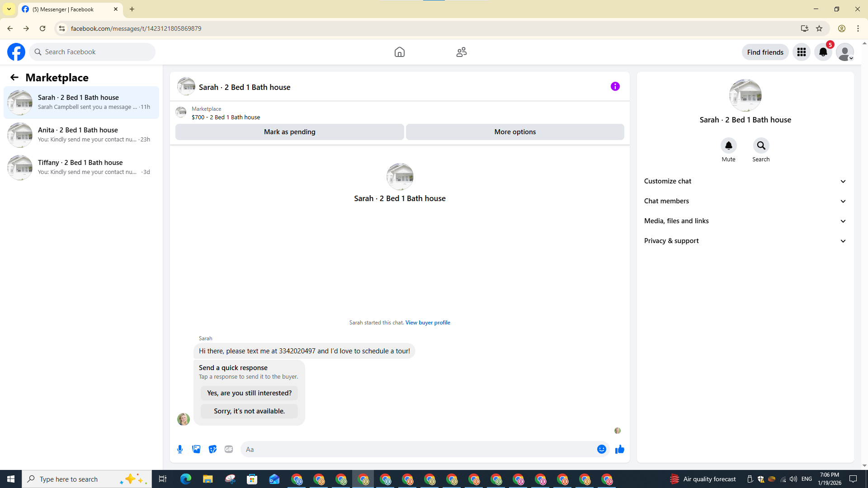Open the Friends tab
Viewport: 868px width, 488px height.
tap(461, 52)
